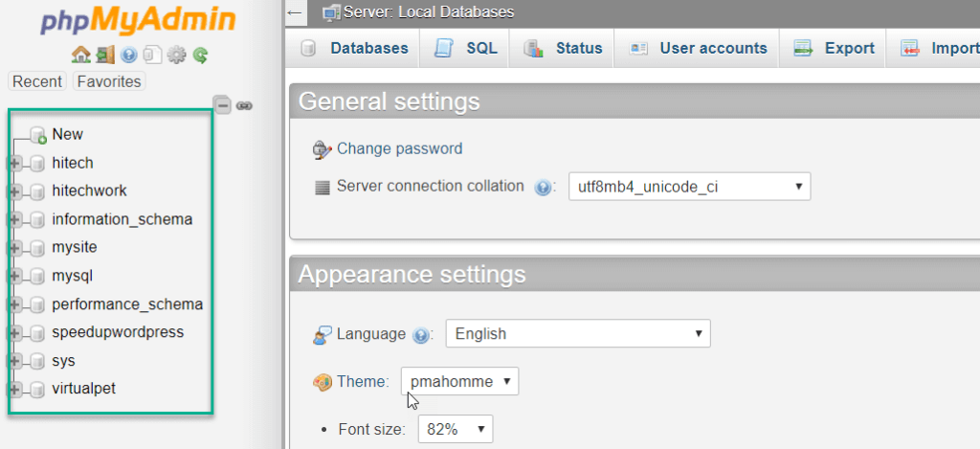Screen dimensions: 980x449
Task: Click the Theme label link
Action: [363, 381]
